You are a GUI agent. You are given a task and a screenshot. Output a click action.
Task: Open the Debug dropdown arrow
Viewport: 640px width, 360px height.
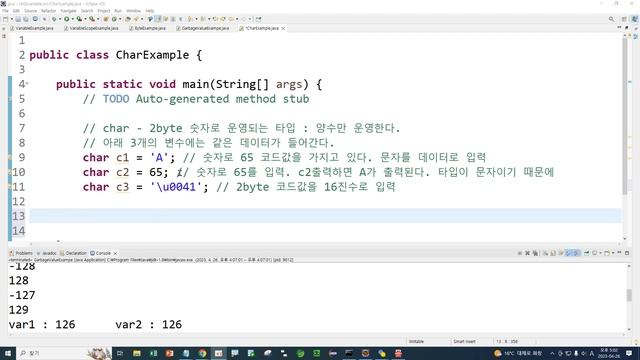pos(60,19)
